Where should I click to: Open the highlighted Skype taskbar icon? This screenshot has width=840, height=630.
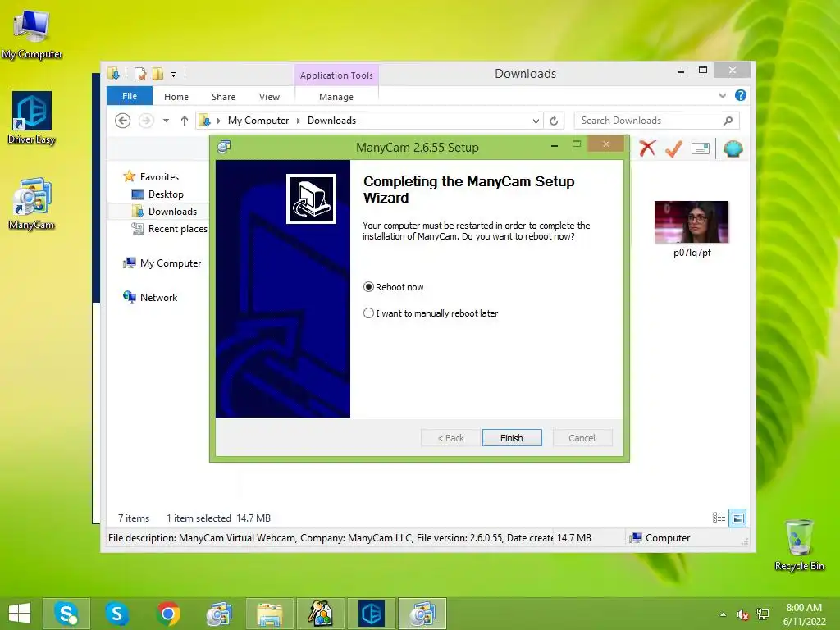(66, 614)
